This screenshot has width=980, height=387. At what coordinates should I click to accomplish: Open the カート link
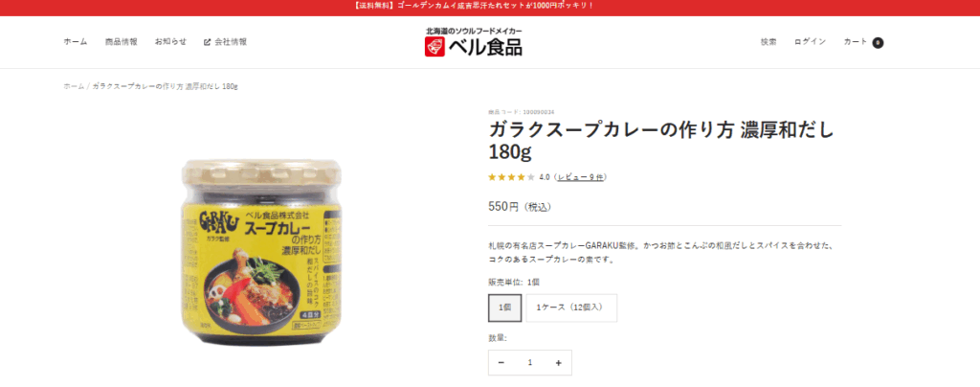pyautogui.click(x=856, y=42)
